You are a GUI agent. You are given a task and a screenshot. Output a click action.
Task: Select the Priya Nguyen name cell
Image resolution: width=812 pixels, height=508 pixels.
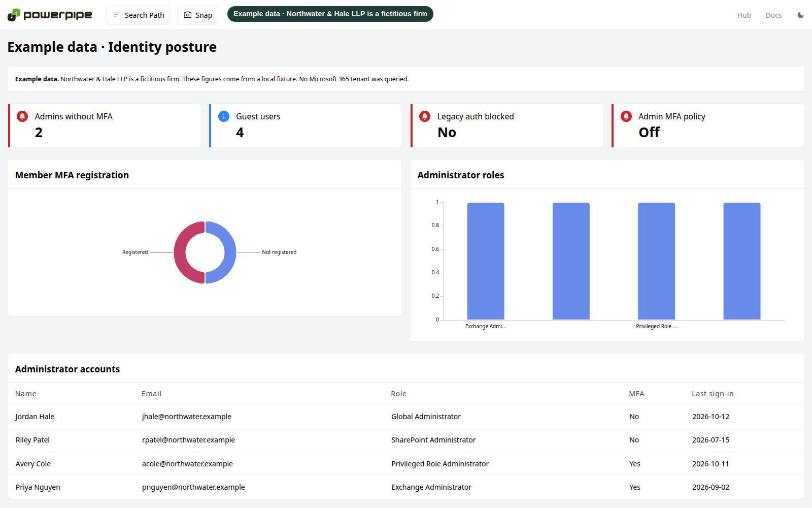tap(38, 487)
